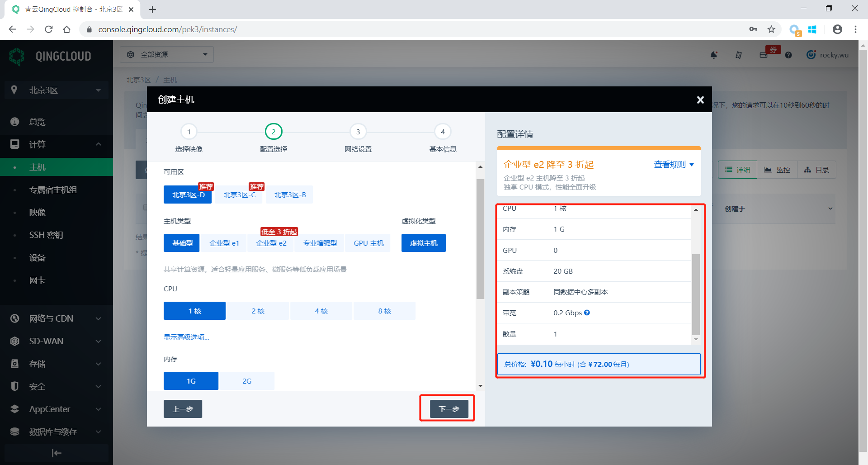The height and width of the screenshot is (465, 868).
Task: Open 显示高级选项 advanced options link
Action: tap(186, 337)
